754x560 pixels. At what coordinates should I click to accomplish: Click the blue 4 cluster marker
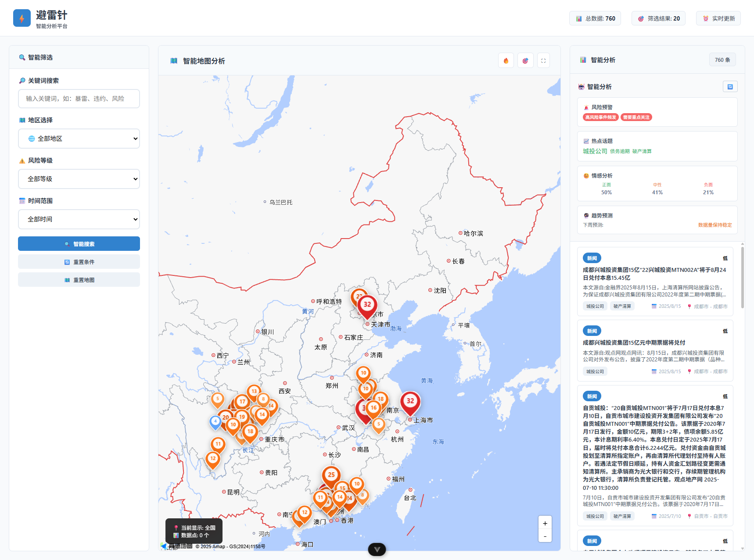pyautogui.click(x=215, y=421)
